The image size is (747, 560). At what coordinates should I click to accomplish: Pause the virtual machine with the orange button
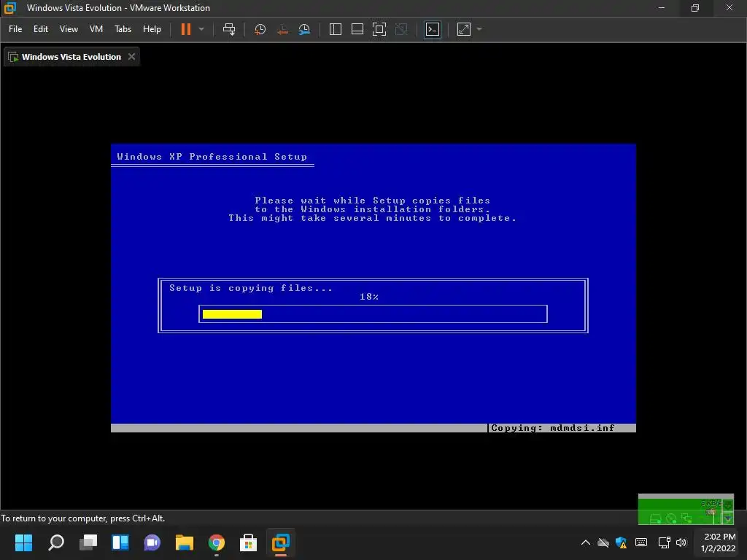(x=186, y=29)
